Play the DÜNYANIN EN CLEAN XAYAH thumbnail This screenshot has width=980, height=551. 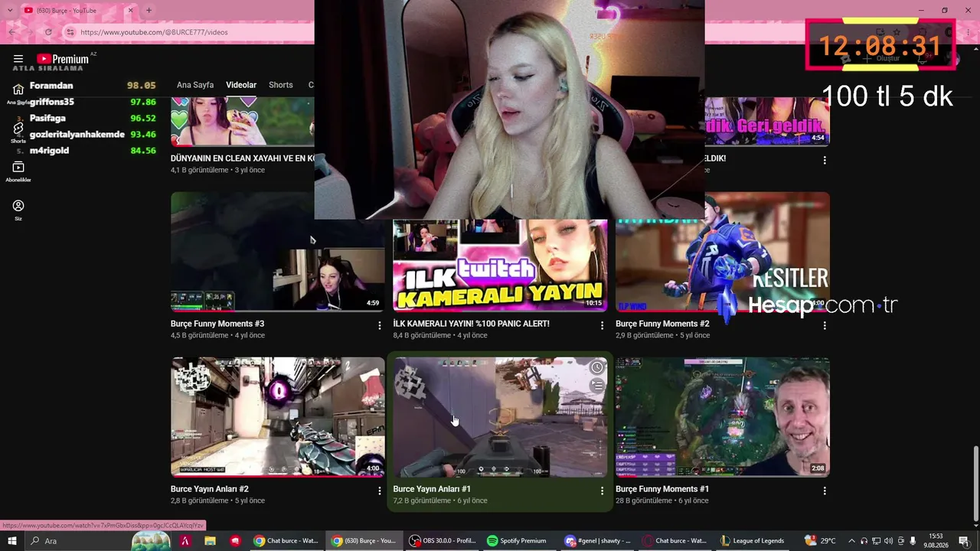[x=242, y=122]
